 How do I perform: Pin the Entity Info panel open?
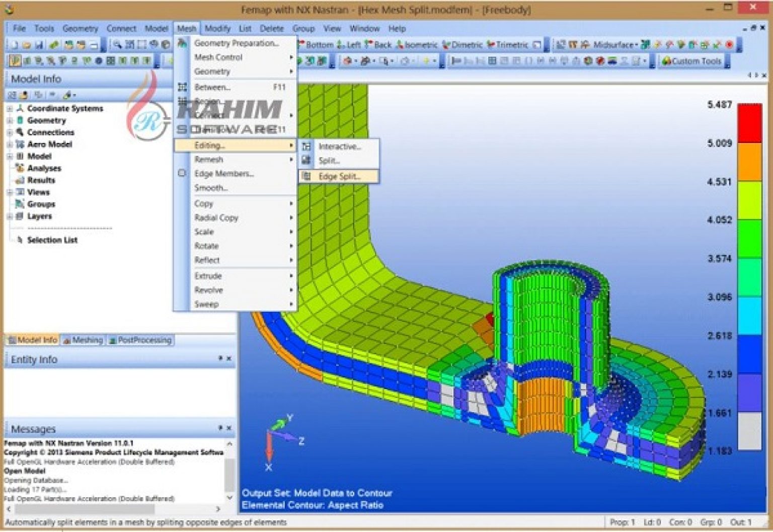(220, 359)
